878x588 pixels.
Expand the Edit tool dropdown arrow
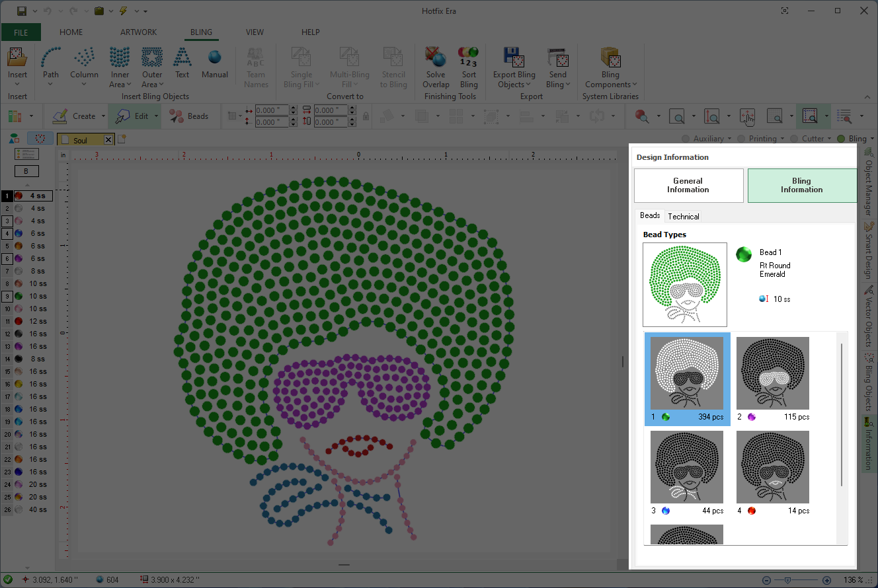tap(156, 116)
